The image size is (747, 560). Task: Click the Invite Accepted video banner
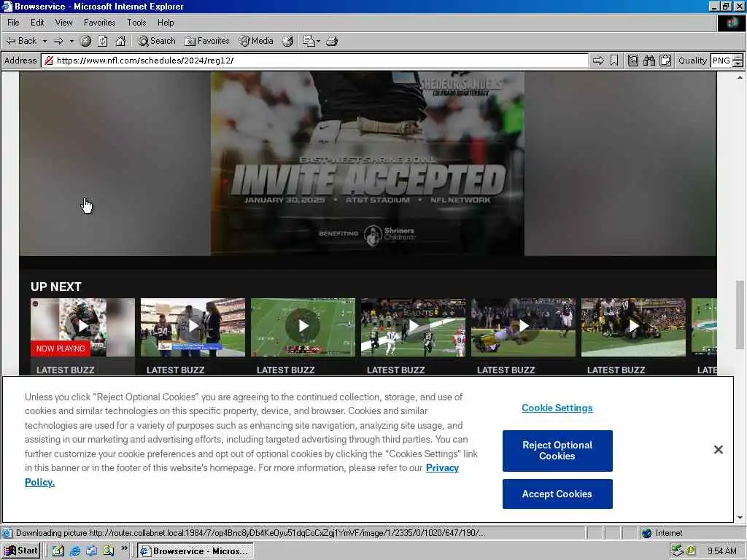pos(368,163)
